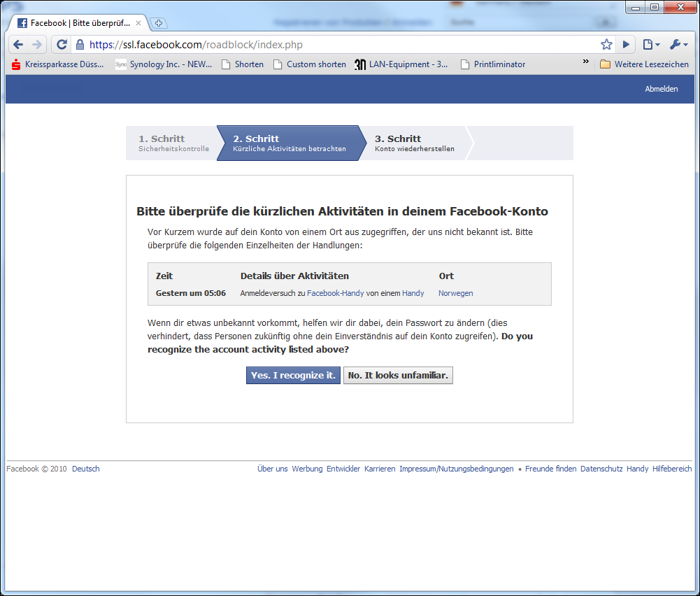Change language via Deutsch footer link

pos(86,469)
